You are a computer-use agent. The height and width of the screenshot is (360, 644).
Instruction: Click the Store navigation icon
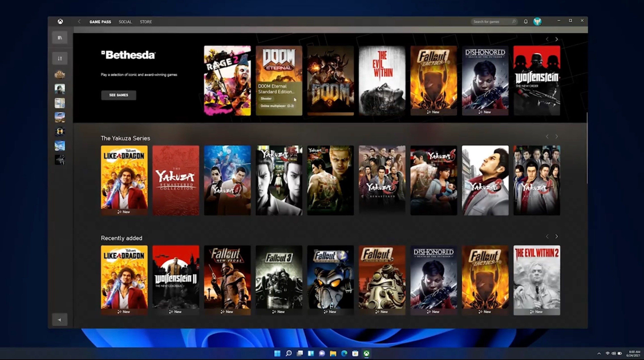click(x=146, y=22)
